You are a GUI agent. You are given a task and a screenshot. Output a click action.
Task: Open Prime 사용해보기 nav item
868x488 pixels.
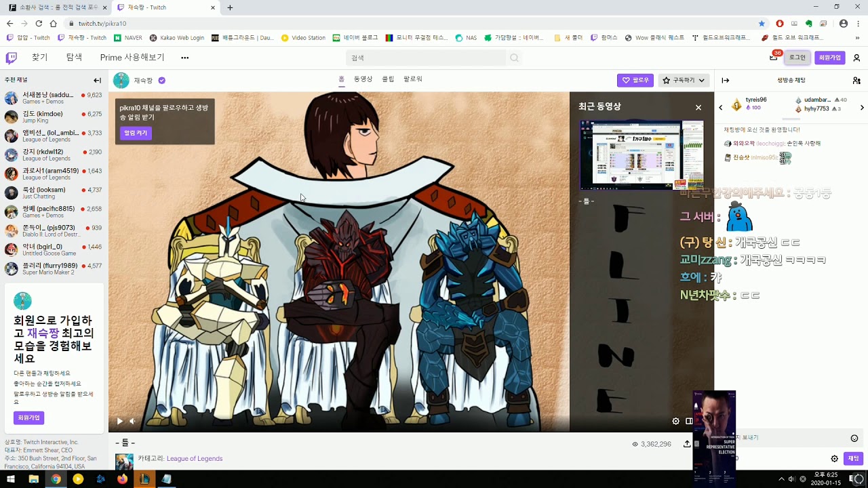[x=132, y=58]
